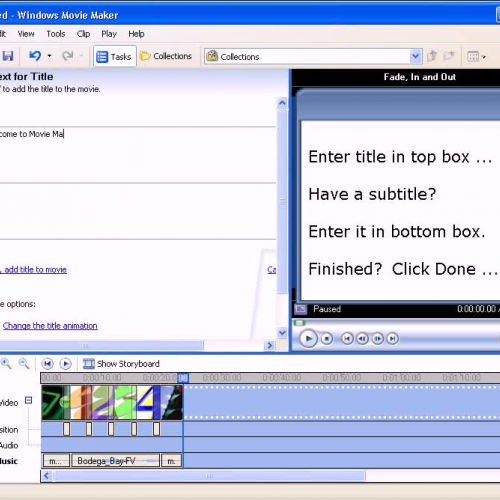Rewind the timeline
The height and width of the screenshot is (500, 500).
[x=48, y=364]
